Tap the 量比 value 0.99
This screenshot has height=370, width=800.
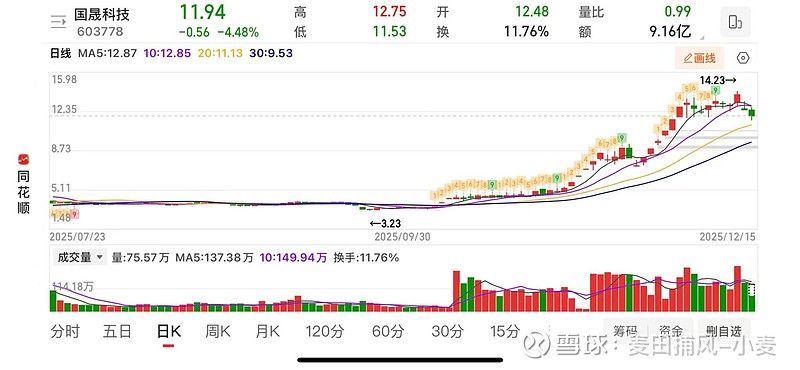point(678,11)
